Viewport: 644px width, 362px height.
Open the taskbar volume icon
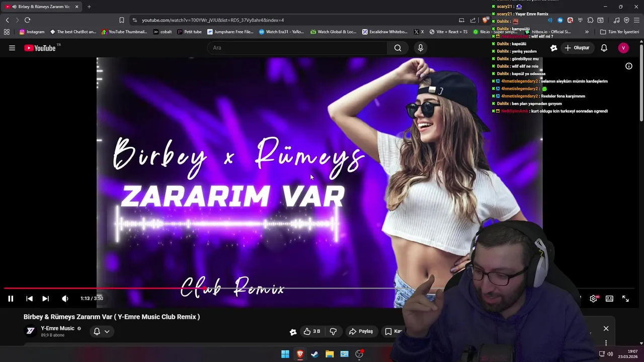coord(610,354)
